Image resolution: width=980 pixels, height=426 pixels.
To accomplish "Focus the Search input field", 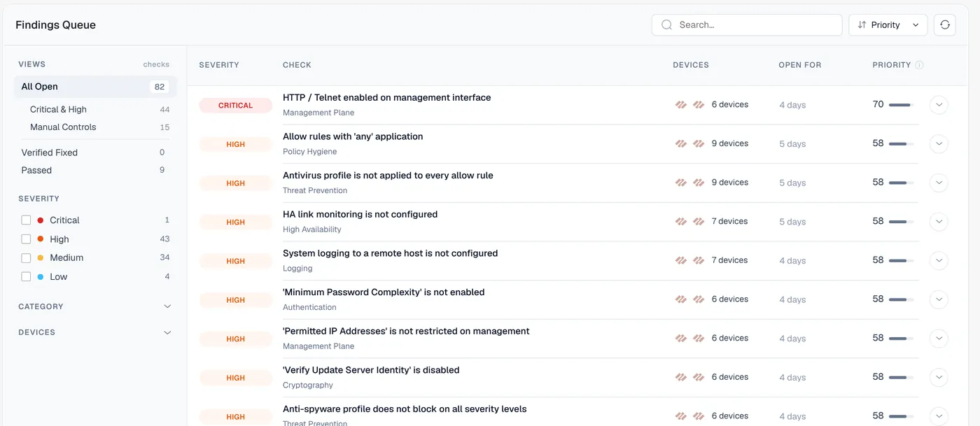I will 747,25.
